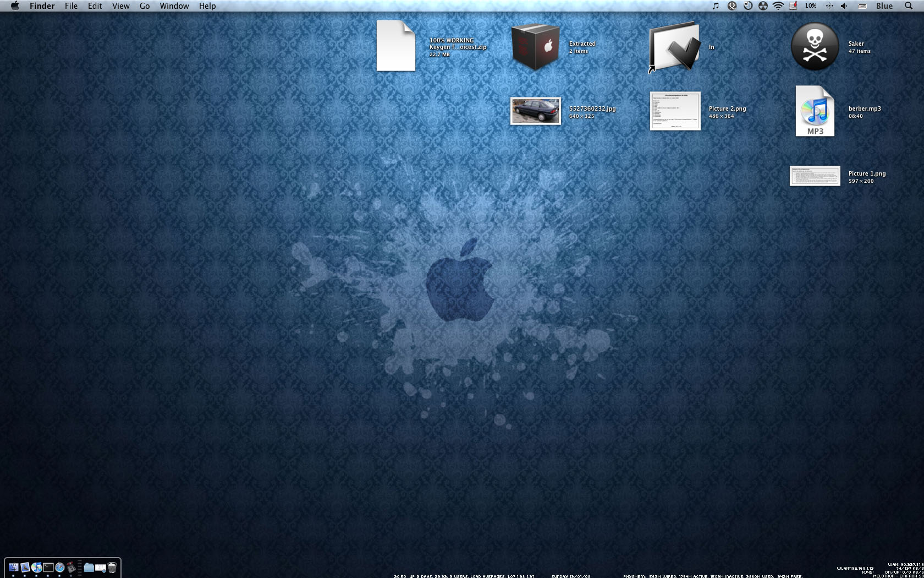Image resolution: width=924 pixels, height=578 pixels.
Task: Click the Picture 1.png name label
Action: 867,173
